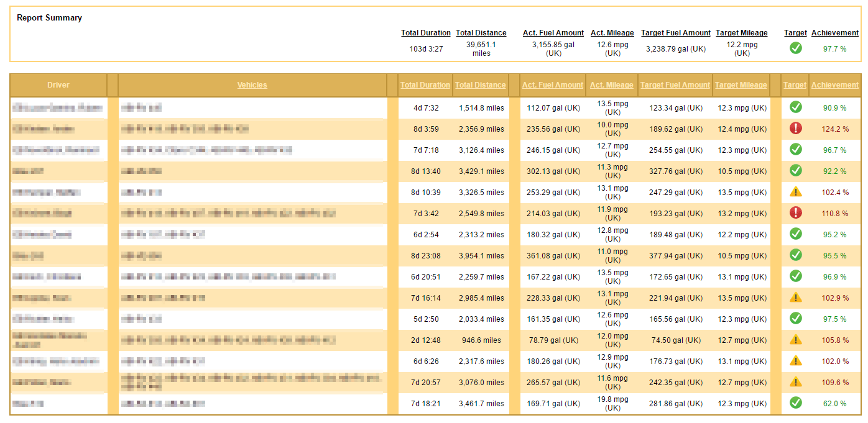Select distance cell 3,461.7 miles
The width and height of the screenshot is (868, 423).
click(481, 404)
